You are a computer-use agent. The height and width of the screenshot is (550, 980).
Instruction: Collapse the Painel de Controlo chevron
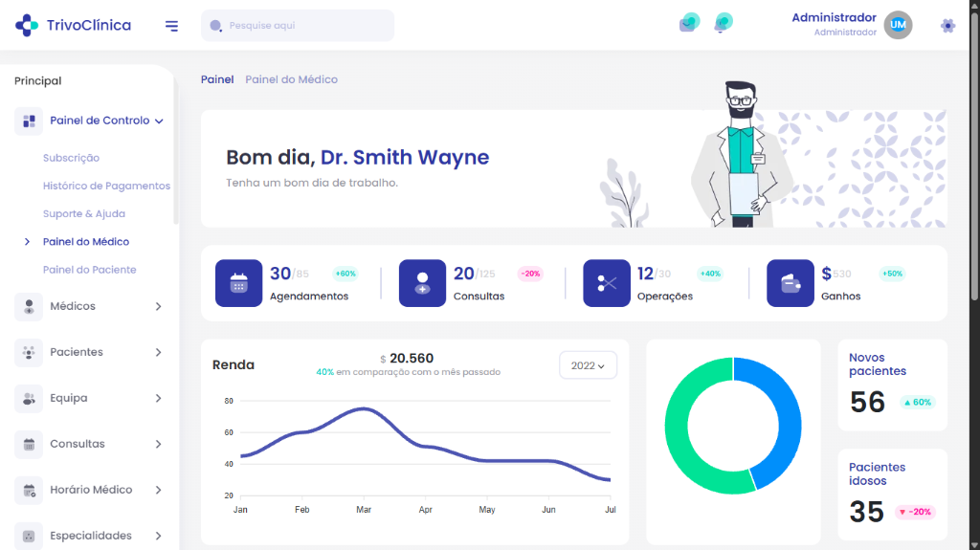pos(159,121)
